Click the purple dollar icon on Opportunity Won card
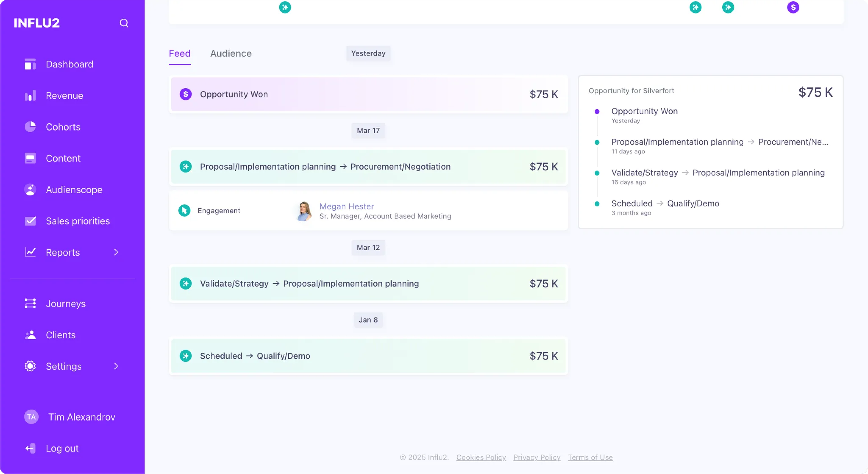Viewport: 868px width, 474px height. coord(186,94)
